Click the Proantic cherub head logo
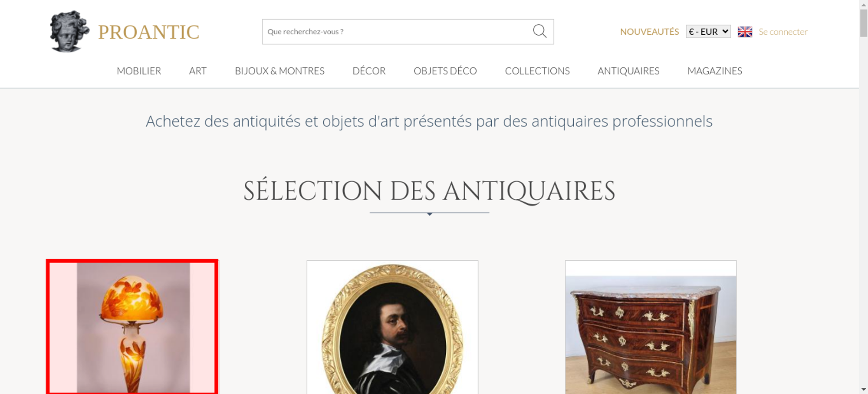Viewport: 868px width, 394px height. (x=69, y=32)
